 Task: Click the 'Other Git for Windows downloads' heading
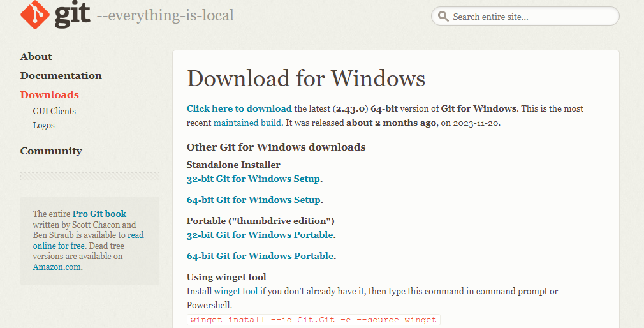pyautogui.click(x=276, y=147)
